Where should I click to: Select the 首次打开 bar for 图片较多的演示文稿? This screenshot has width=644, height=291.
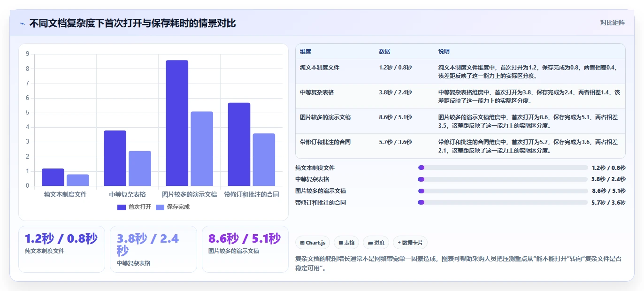pos(177,123)
